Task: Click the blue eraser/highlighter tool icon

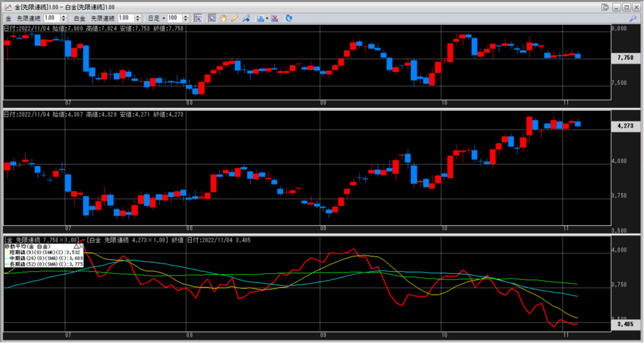Action: (x=246, y=18)
